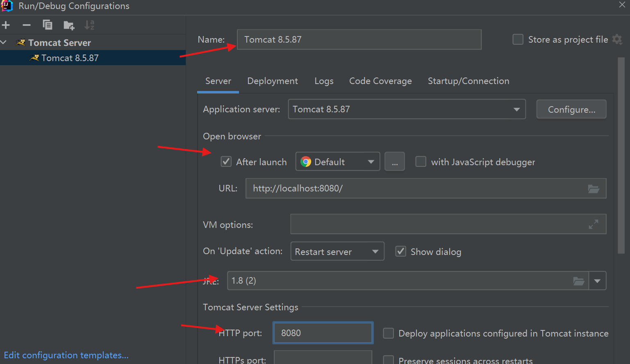Open the Default browser dropdown
This screenshot has width=630, height=364.
click(x=338, y=162)
